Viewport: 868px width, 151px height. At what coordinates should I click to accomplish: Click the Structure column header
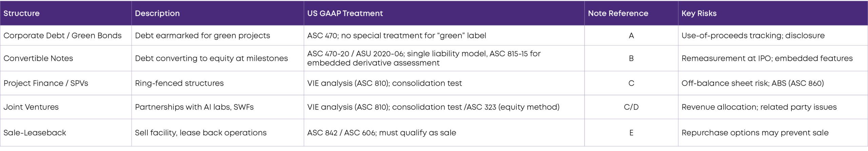coord(21,13)
